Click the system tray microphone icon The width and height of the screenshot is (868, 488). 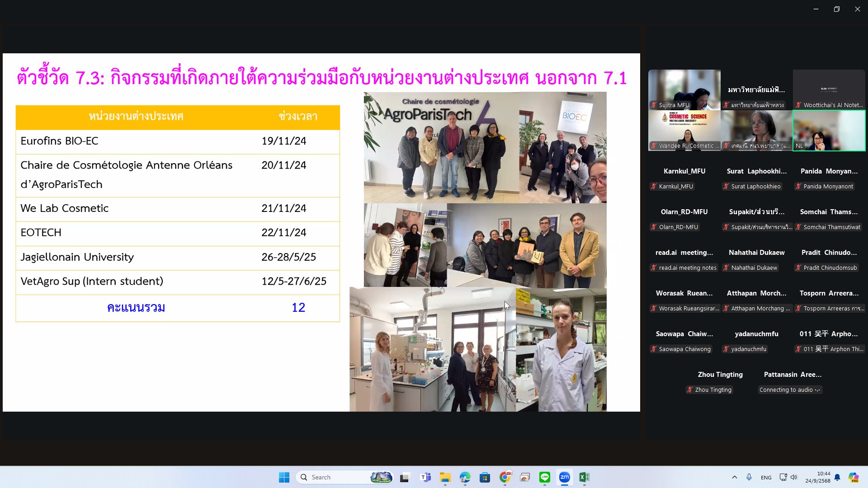[749, 477]
